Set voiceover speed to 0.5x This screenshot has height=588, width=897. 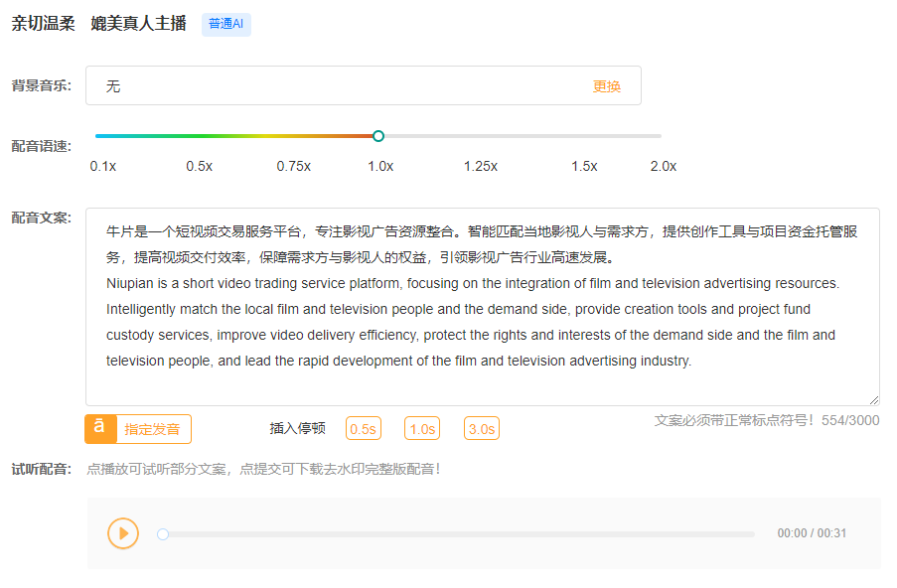tap(199, 136)
